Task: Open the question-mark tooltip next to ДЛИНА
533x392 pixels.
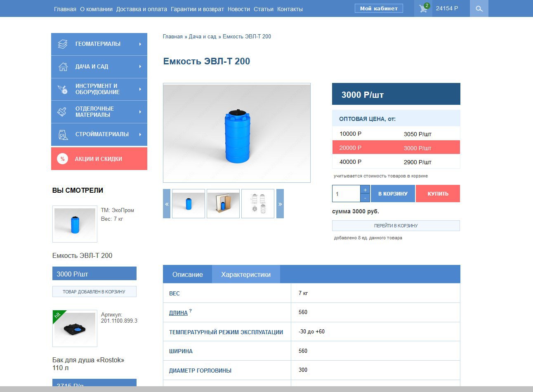Action: click(x=191, y=310)
